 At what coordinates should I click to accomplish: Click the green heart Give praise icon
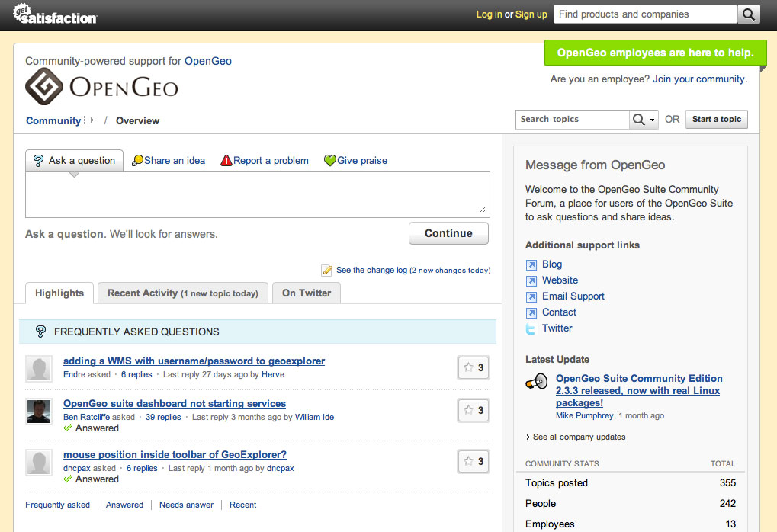pyautogui.click(x=329, y=161)
